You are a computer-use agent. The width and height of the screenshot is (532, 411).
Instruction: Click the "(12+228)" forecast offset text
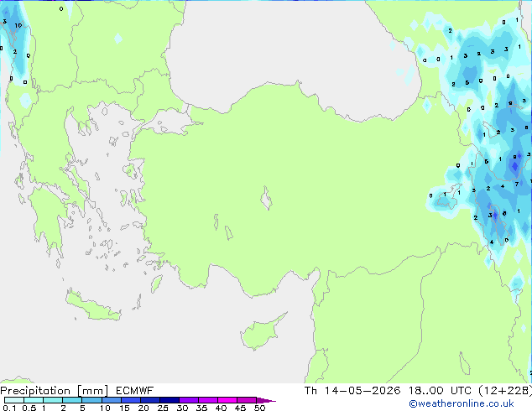(x=505, y=391)
